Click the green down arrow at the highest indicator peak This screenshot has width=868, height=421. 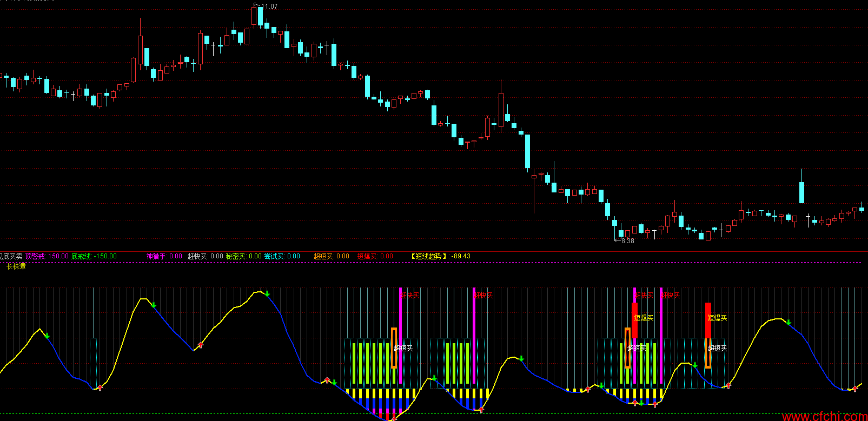[x=267, y=294]
